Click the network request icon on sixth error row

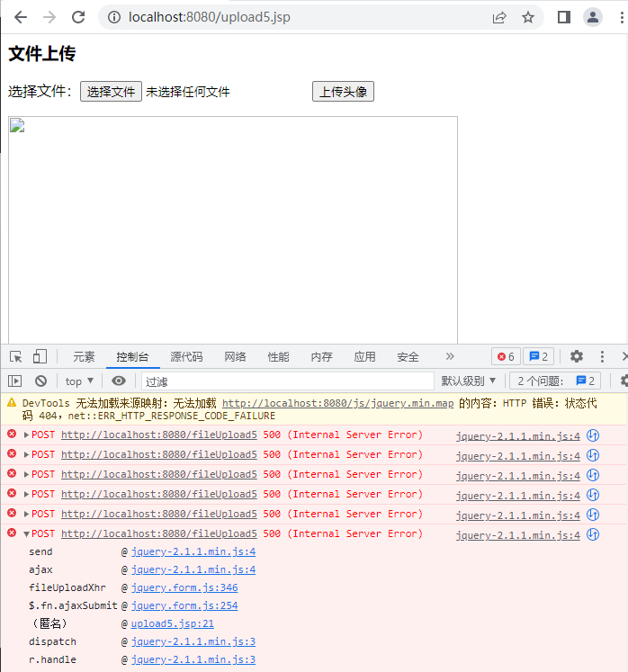pyautogui.click(x=593, y=534)
